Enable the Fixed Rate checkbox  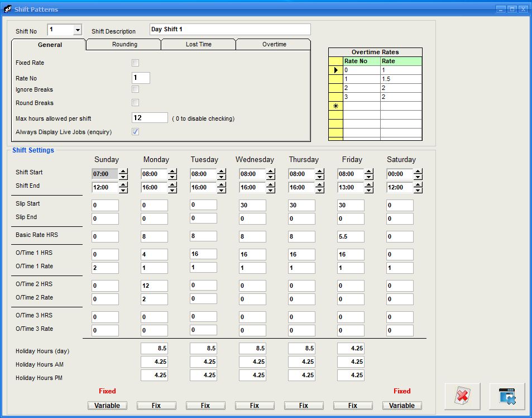point(135,63)
